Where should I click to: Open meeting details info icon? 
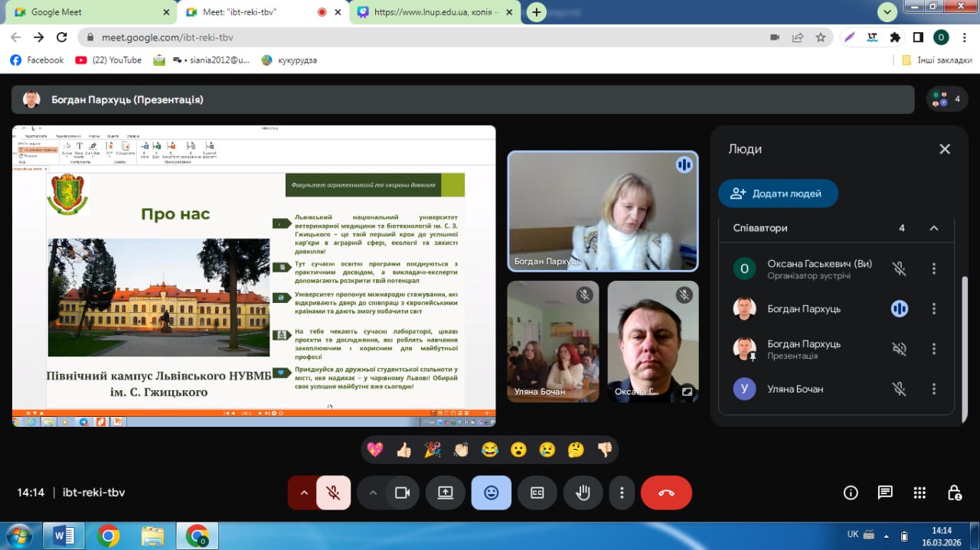[x=851, y=493]
